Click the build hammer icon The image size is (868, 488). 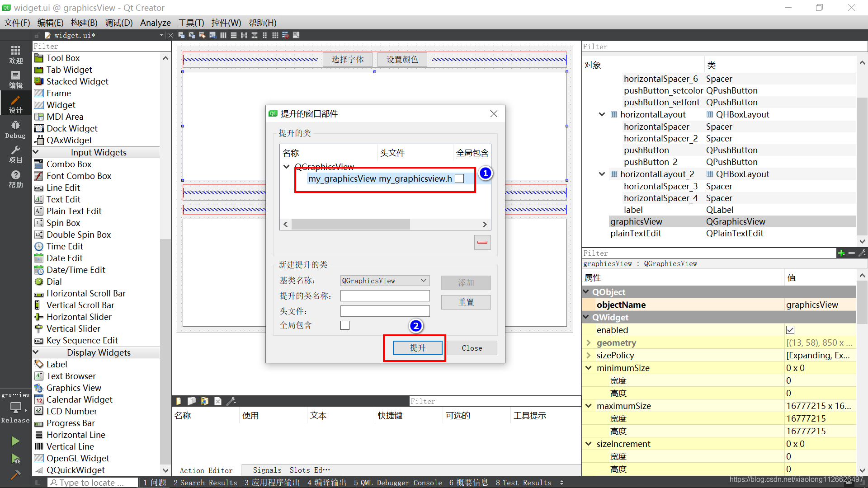15,475
